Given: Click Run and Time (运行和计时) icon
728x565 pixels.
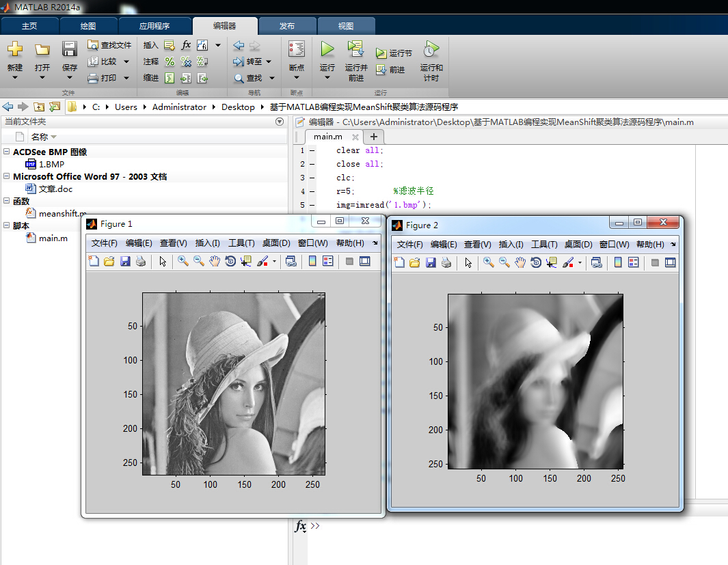Looking at the screenshot, I should (x=431, y=49).
